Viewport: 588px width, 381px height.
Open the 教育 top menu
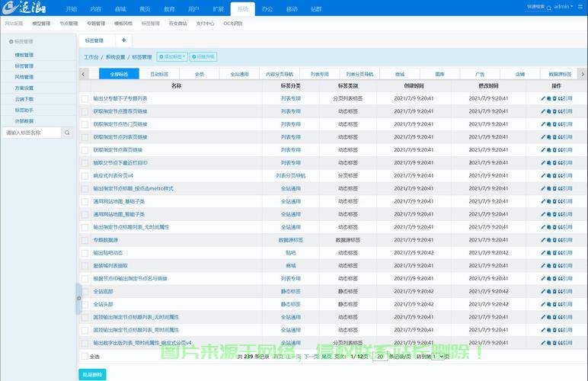click(x=169, y=8)
